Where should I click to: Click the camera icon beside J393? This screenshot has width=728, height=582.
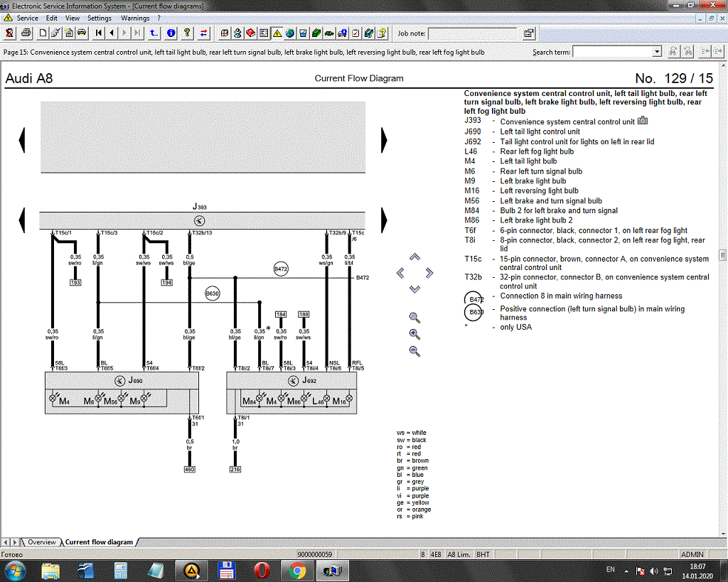(x=643, y=121)
